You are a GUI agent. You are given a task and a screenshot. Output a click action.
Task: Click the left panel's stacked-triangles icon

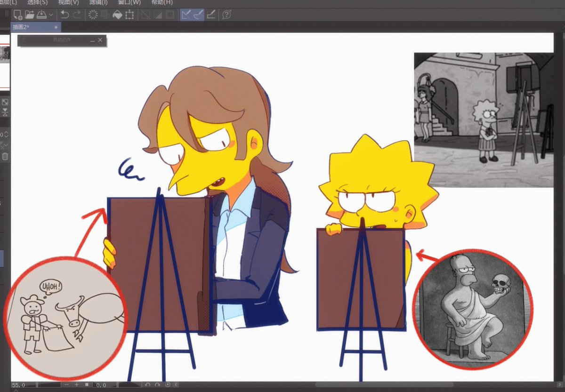coord(5,112)
